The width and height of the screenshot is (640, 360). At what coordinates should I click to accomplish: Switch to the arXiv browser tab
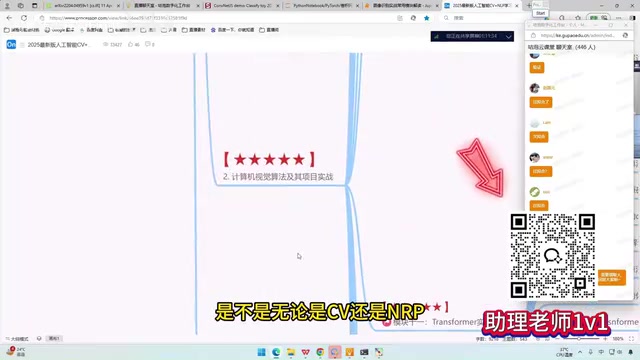point(83,6)
